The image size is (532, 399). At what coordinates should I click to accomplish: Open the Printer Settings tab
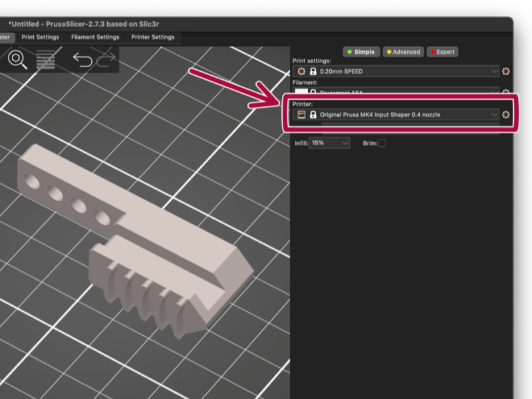pyautogui.click(x=153, y=37)
